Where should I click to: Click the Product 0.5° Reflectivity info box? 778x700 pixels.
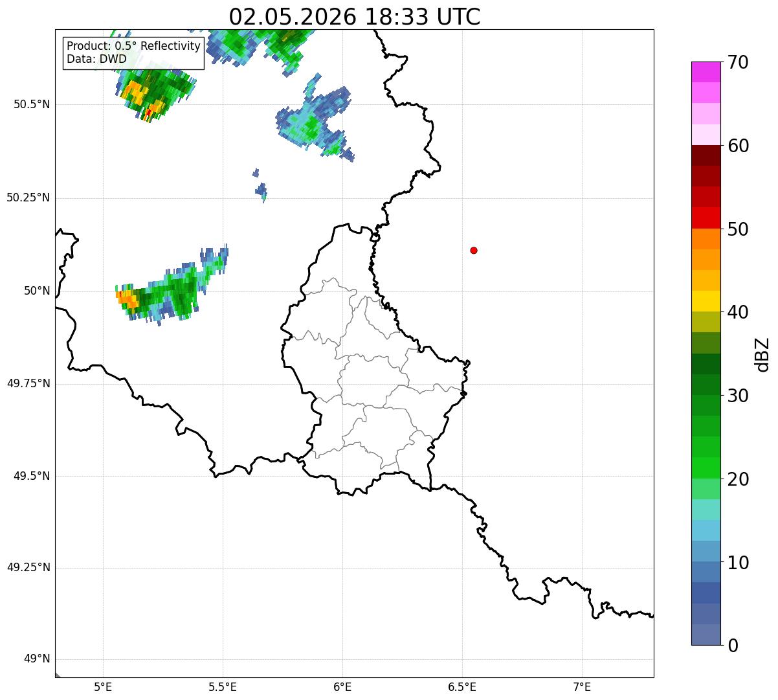tap(133, 53)
